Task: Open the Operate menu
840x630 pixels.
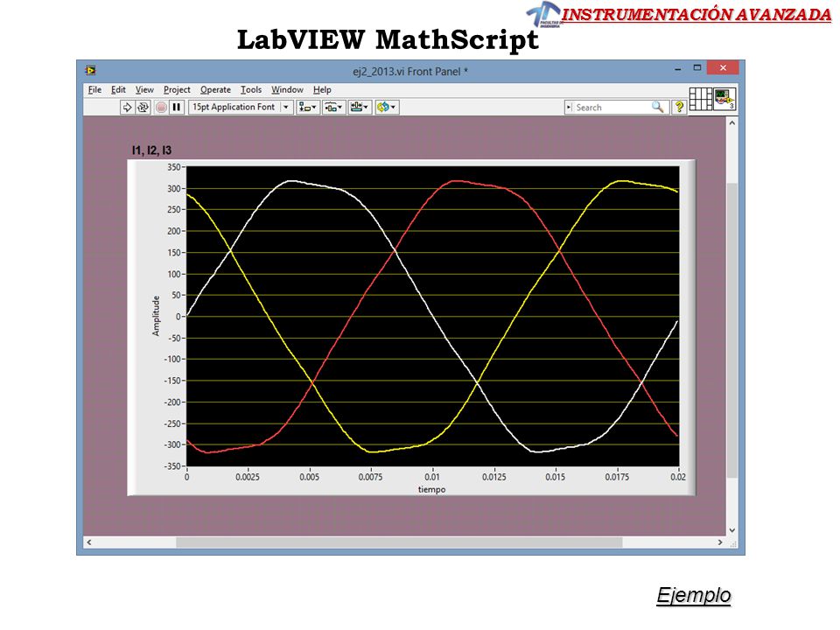Action: (215, 89)
